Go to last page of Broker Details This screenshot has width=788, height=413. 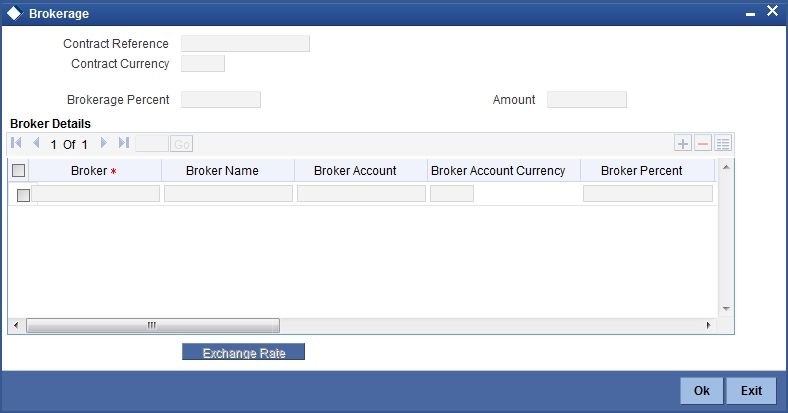(x=124, y=143)
